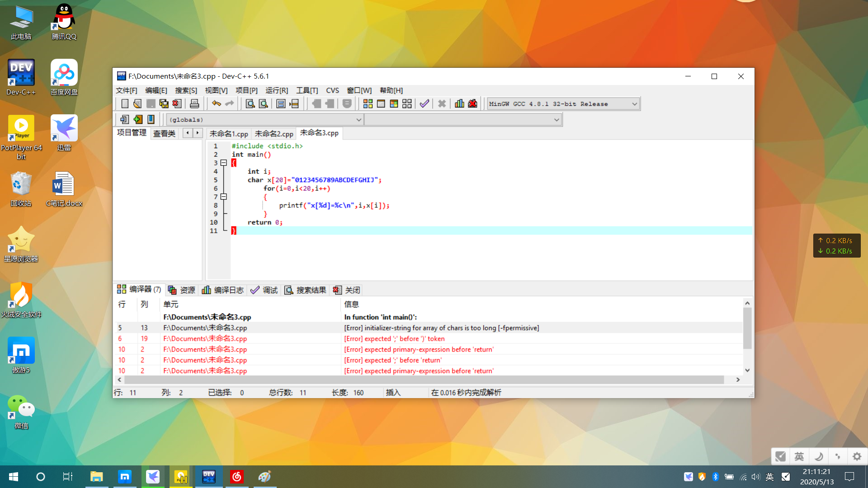Click the Save All toolbar icon

click(x=164, y=104)
